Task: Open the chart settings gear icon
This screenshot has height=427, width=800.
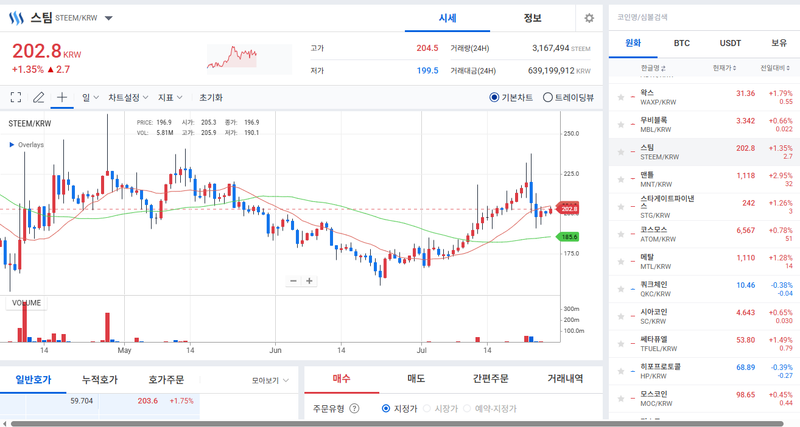Action: 589,18
